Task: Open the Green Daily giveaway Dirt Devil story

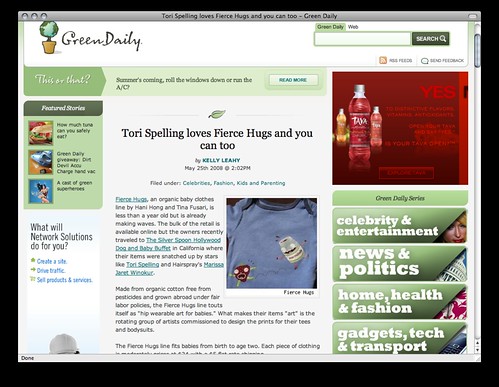Action: coord(76,162)
